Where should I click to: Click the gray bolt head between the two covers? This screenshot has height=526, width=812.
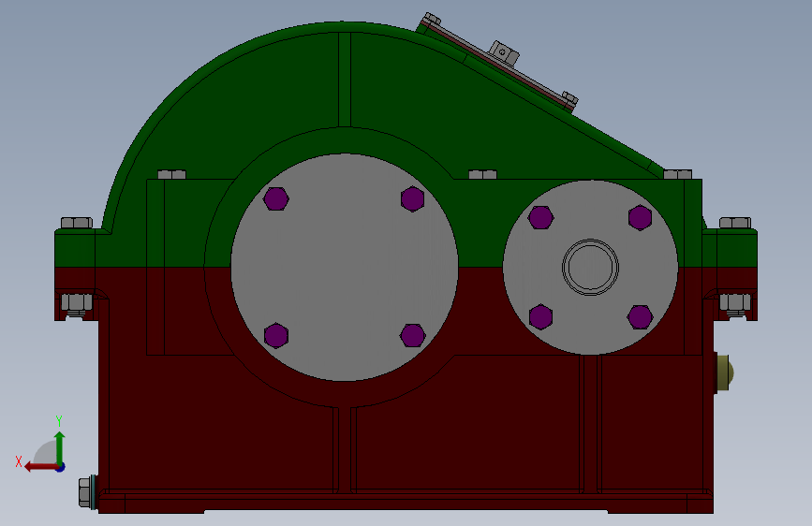482,174
